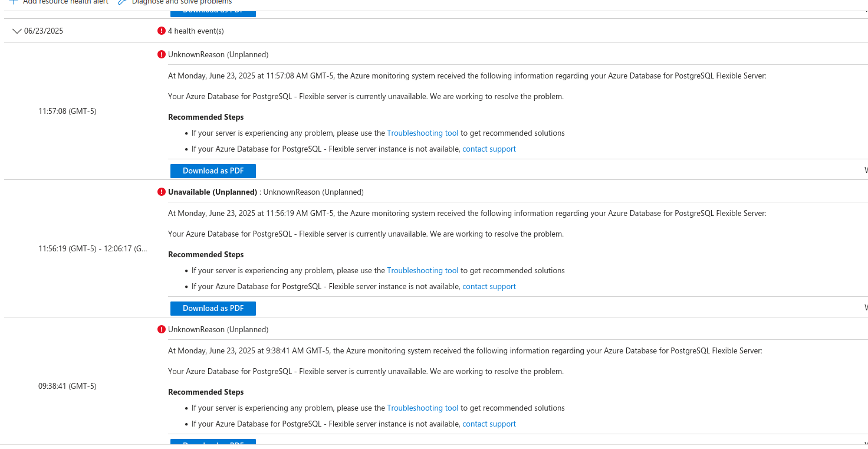
Task: Select Recommended Steps heading in 11:56:19 event
Action: (x=206, y=254)
